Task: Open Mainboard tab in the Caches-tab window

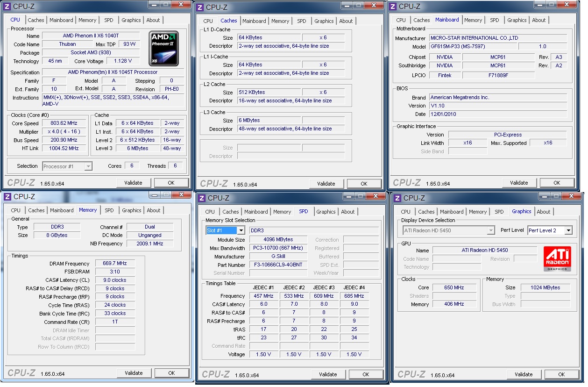Action: (x=254, y=21)
